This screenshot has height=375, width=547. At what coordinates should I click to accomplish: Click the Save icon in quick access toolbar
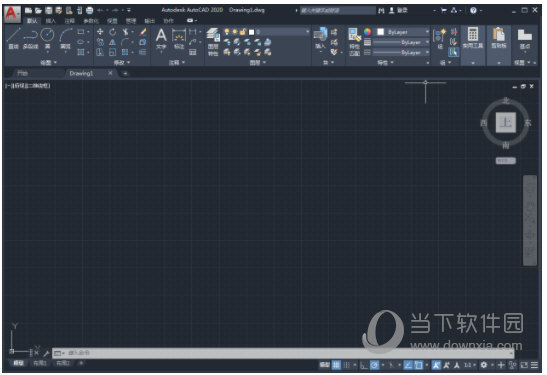tap(49, 10)
